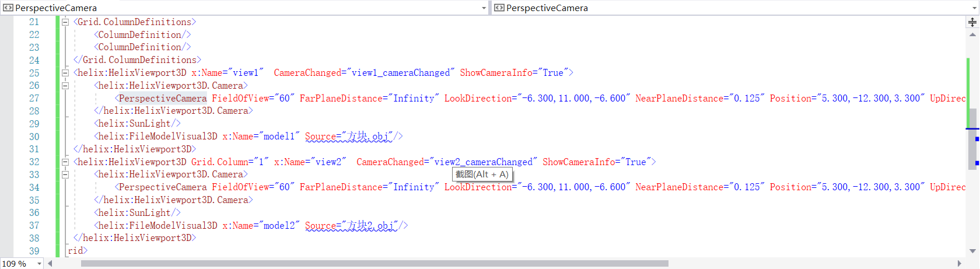Click x:Name="model1" on line 30
Viewport: 980px width, 269px height.
261,137
